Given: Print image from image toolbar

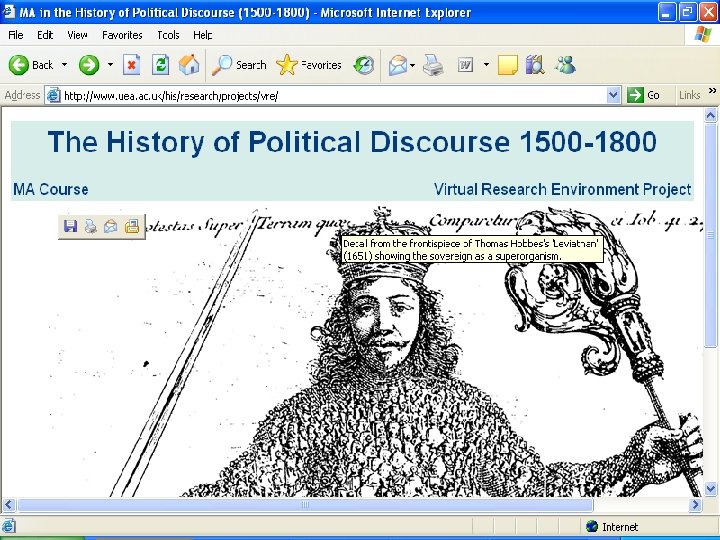Looking at the screenshot, I should pos(90,226).
